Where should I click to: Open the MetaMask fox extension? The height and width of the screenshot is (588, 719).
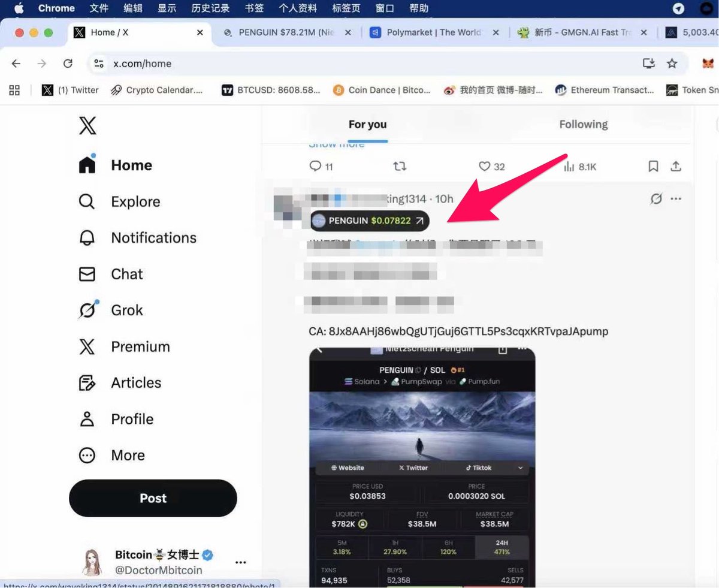(x=708, y=64)
